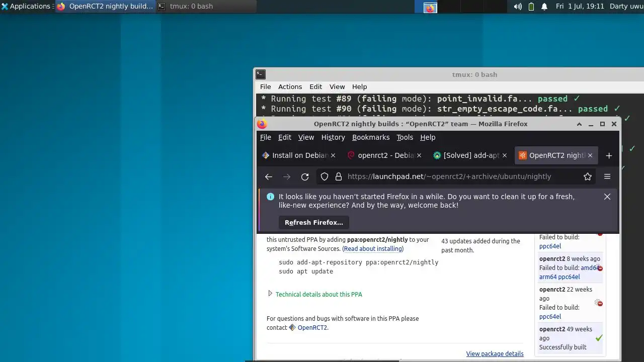Viewport: 644px width, 362px height.
Task: Select the OpenRCT2 nightly builds tab
Action: tap(556, 155)
